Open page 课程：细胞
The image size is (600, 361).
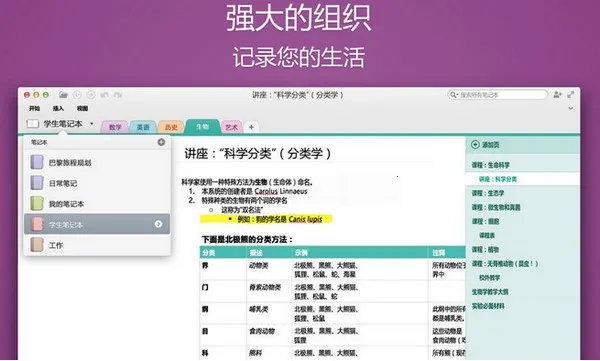pyautogui.click(x=485, y=221)
